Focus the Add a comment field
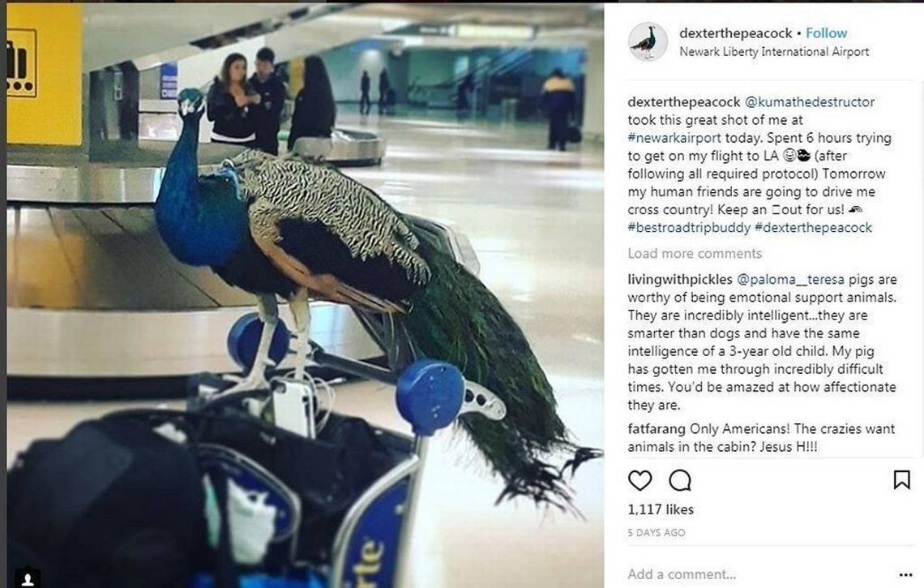Image resolution: width=924 pixels, height=588 pixels. (x=760, y=574)
